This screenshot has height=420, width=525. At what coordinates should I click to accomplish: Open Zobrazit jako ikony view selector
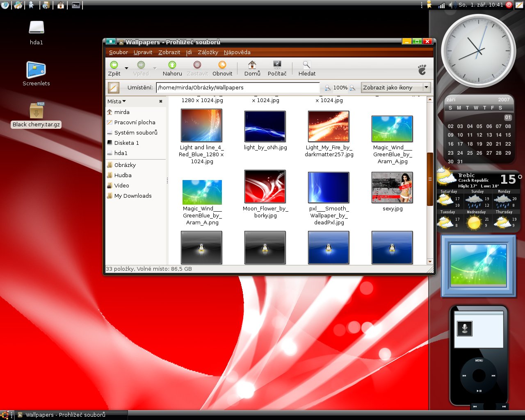pos(395,87)
